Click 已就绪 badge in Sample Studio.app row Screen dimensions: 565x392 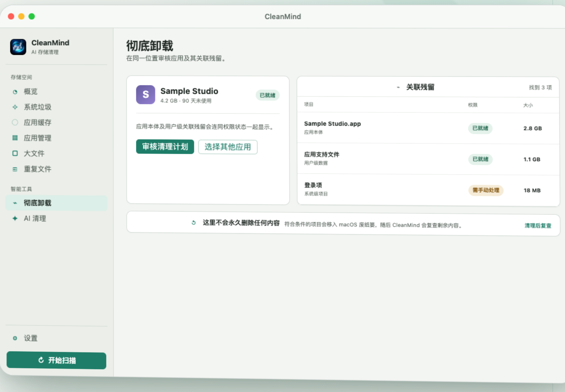point(480,128)
